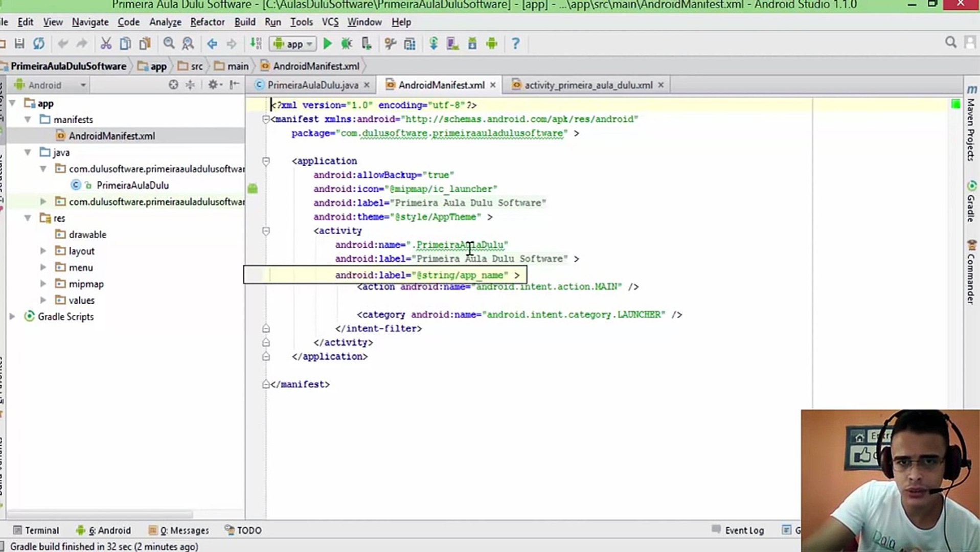980x552 pixels.
Task: Collapse the manifests folder node
Action: pyautogui.click(x=28, y=120)
